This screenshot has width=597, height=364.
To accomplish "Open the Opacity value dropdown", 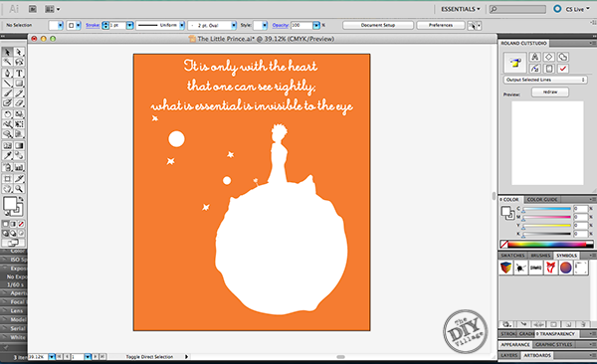I will point(316,25).
